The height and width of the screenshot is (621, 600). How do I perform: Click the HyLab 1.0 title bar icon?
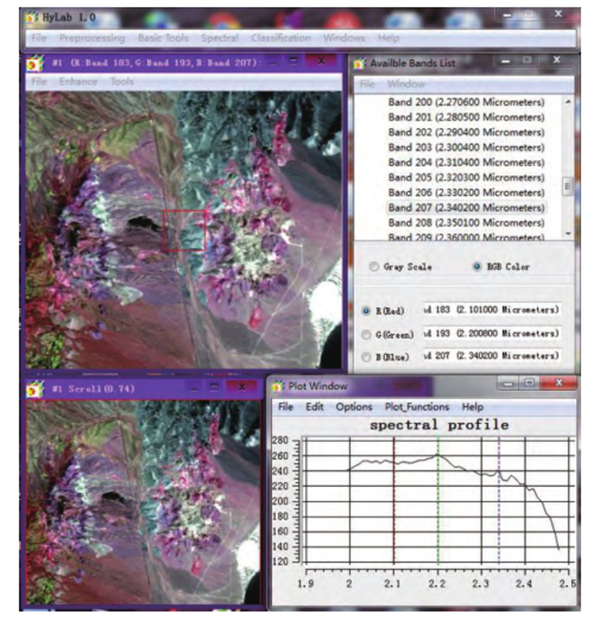pos(32,17)
